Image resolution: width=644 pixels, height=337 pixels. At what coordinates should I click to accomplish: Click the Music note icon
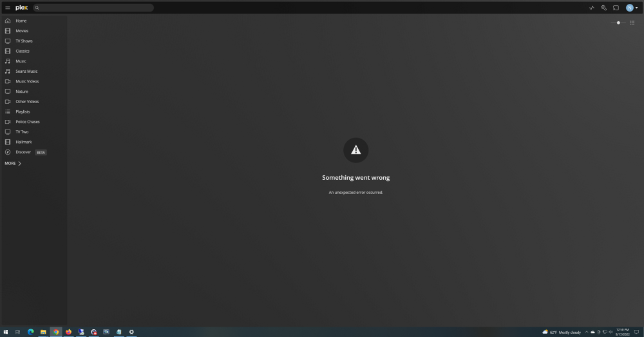(x=7, y=61)
